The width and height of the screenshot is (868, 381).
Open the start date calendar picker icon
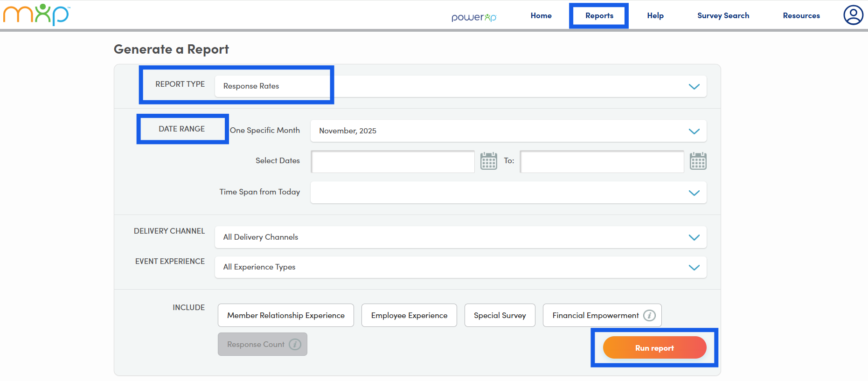[488, 161]
